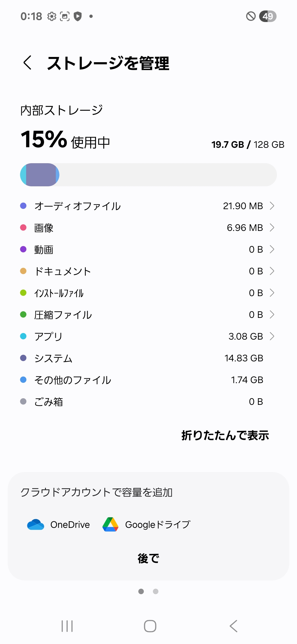Open the Googleドライブ icon
This screenshot has width=297, height=644.
tap(110, 525)
